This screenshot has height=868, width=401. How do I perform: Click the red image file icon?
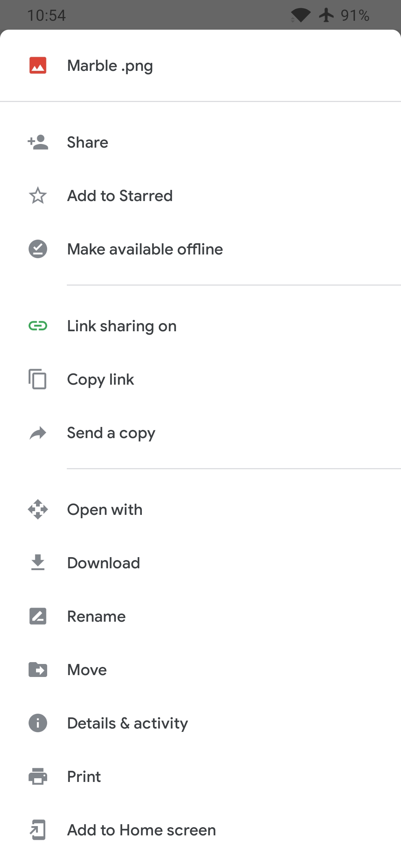(x=38, y=65)
